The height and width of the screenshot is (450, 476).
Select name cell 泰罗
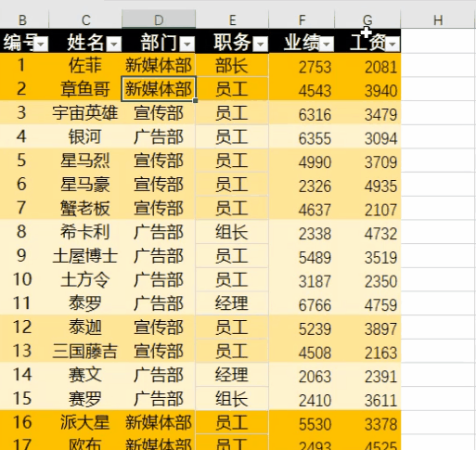pyautogui.click(x=85, y=303)
